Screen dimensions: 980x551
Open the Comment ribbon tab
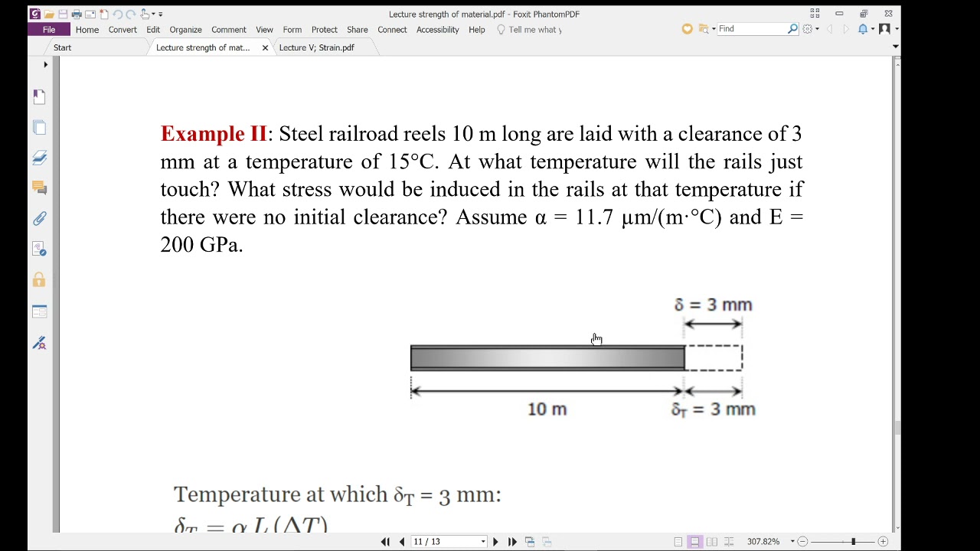(x=229, y=29)
